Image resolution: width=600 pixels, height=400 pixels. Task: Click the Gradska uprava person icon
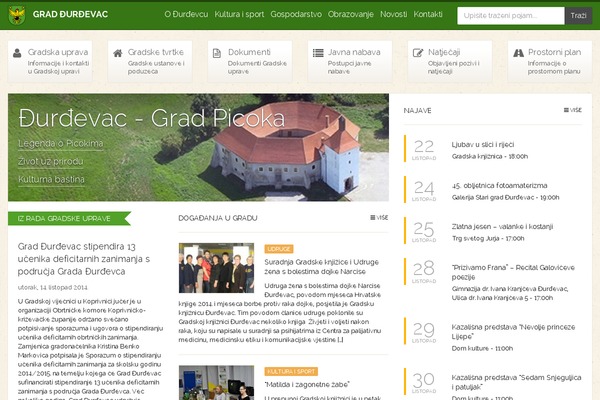click(17, 53)
